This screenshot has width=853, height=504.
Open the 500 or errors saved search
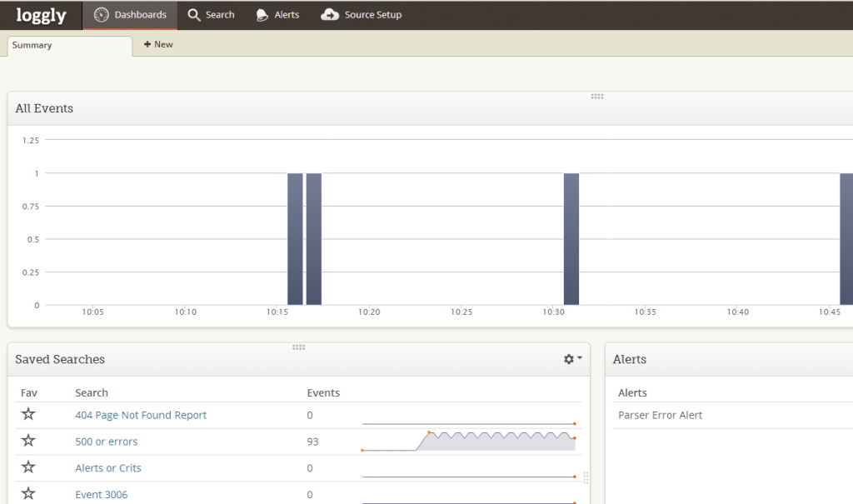(106, 442)
